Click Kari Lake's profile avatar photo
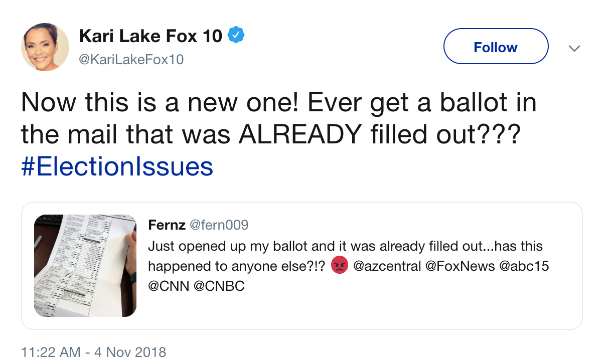The width and height of the screenshot is (610, 364). pyautogui.click(x=45, y=47)
